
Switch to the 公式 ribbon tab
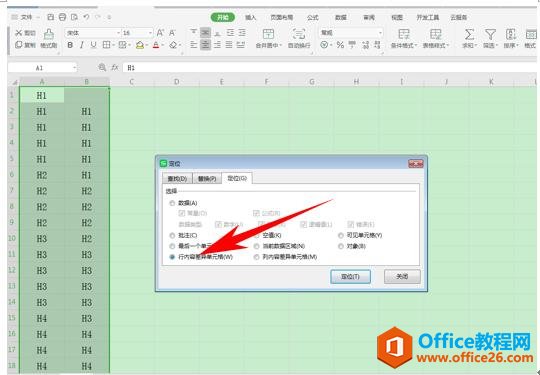pos(312,17)
